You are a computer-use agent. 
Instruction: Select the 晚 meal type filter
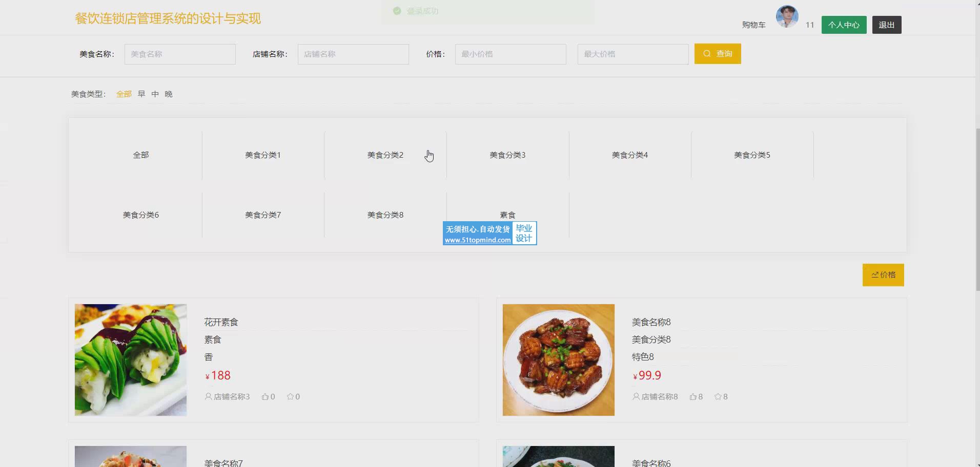(x=169, y=94)
